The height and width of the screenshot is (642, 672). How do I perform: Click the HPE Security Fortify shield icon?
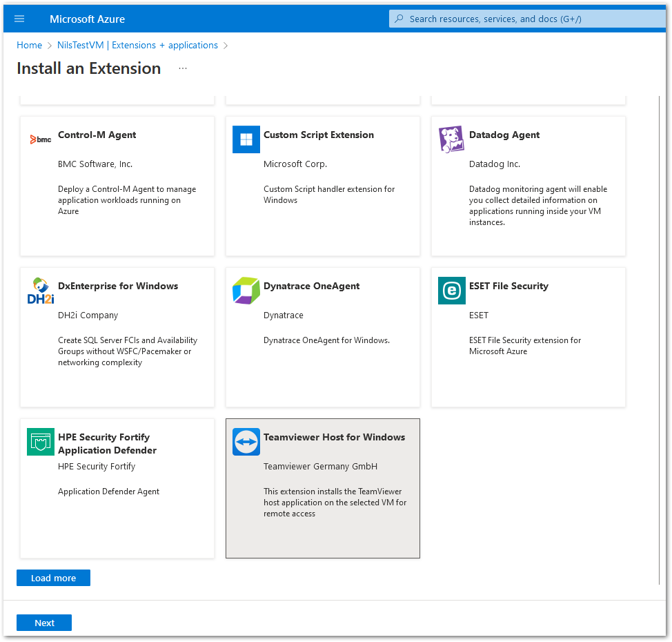(x=41, y=442)
